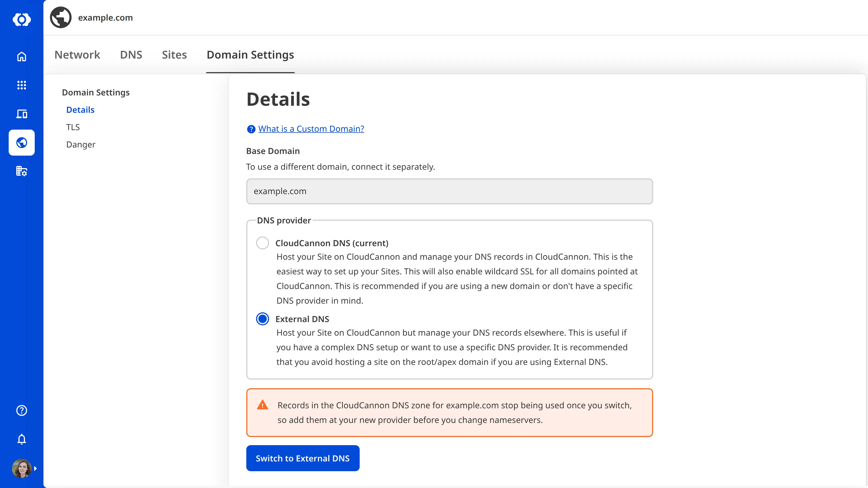
Task: Click the orange warning triangle icon
Action: [263, 405]
